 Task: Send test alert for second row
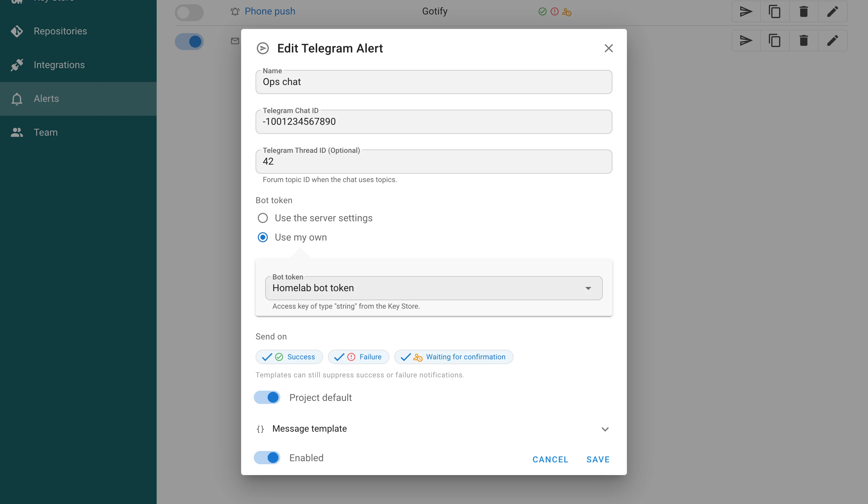(746, 41)
